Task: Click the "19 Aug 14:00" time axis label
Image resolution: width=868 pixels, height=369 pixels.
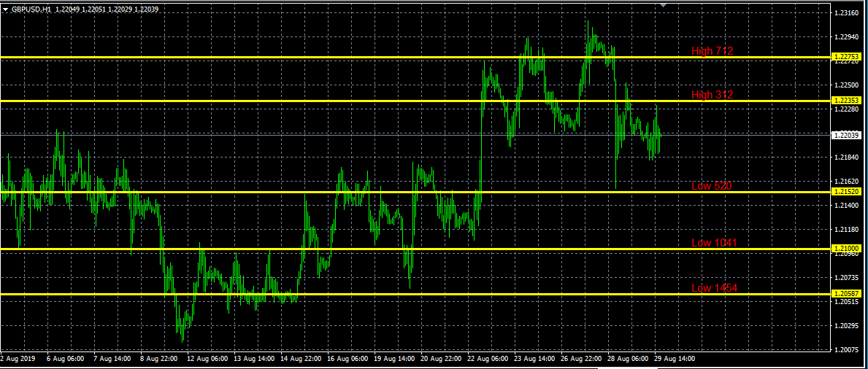Action: point(394,359)
